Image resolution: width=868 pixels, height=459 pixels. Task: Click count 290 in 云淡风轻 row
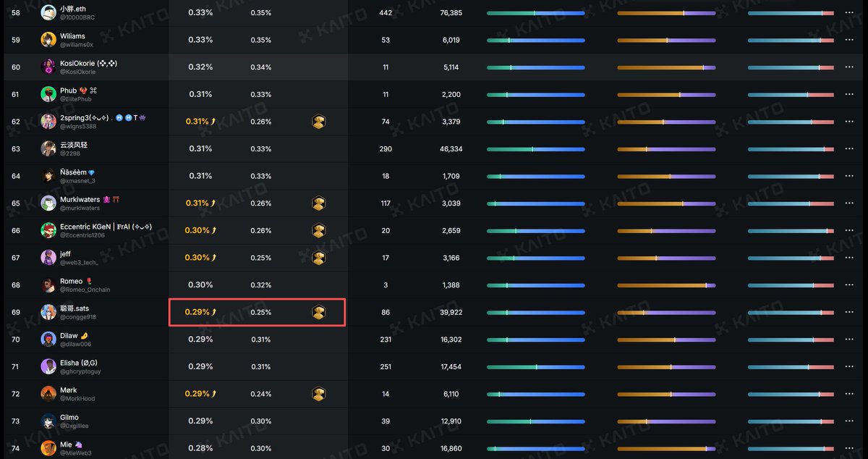386,149
